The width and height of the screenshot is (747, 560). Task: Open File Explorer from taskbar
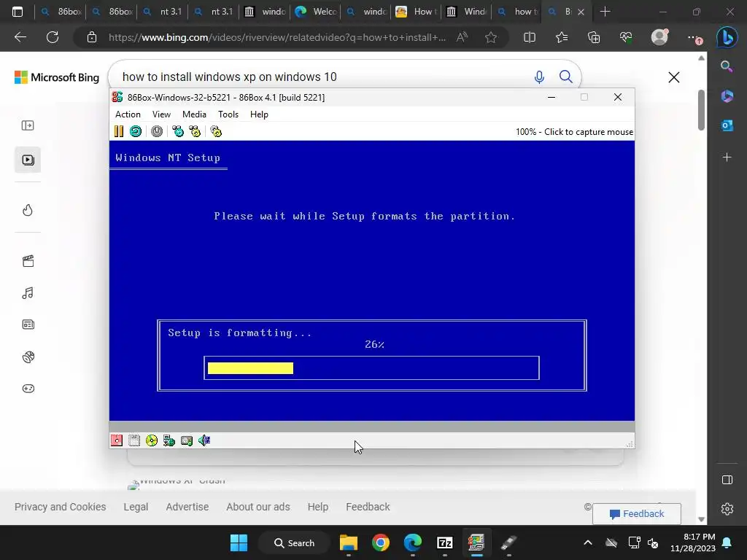coord(348,542)
